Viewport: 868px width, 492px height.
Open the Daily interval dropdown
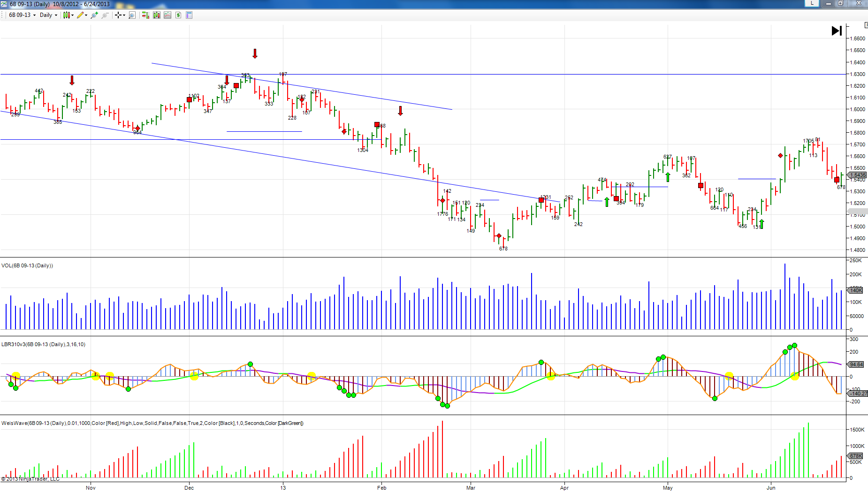click(x=48, y=15)
